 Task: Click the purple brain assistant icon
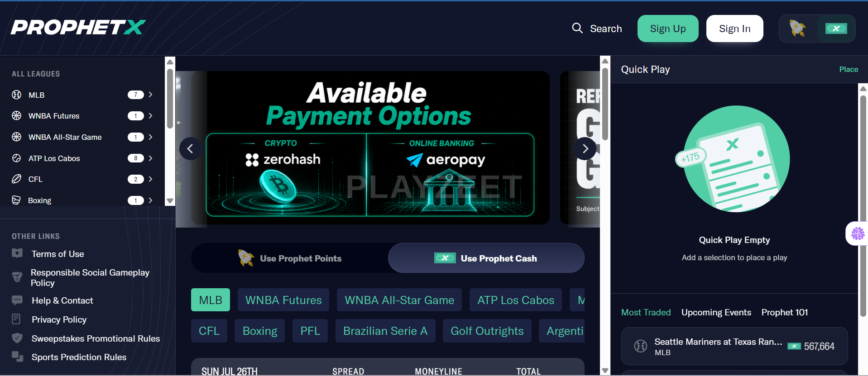[x=858, y=233]
